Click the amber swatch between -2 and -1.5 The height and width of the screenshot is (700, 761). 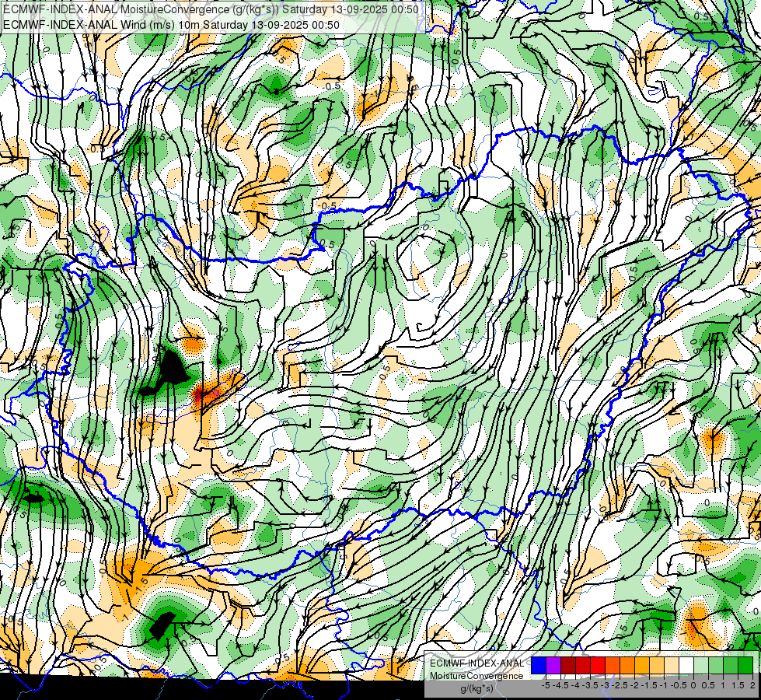click(x=642, y=666)
